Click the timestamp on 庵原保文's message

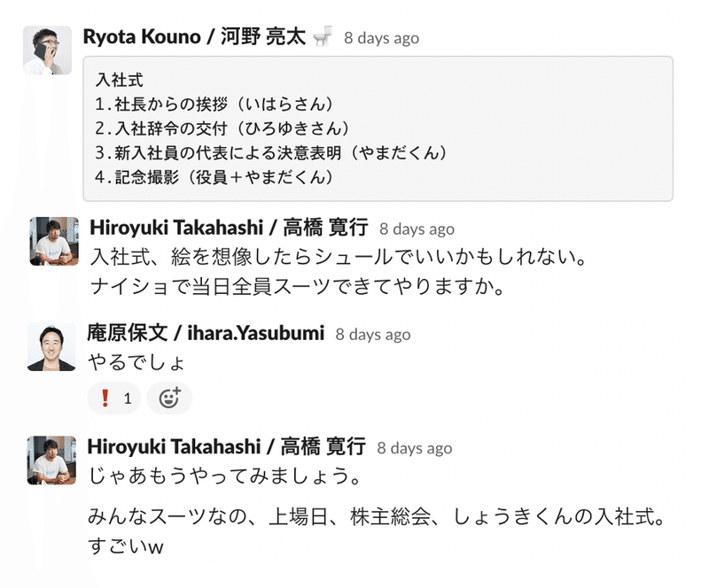pos(372,334)
